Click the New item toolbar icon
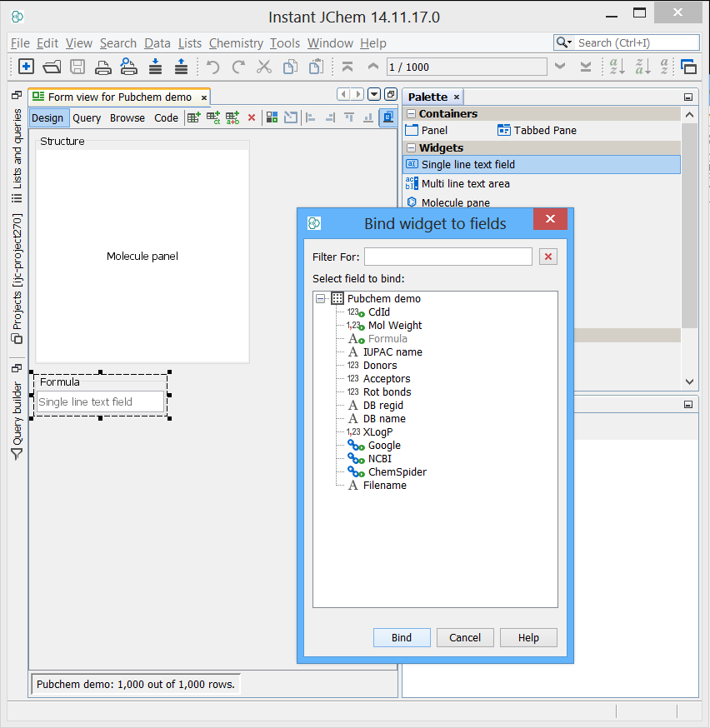The height and width of the screenshot is (728, 710). coord(26,67)
